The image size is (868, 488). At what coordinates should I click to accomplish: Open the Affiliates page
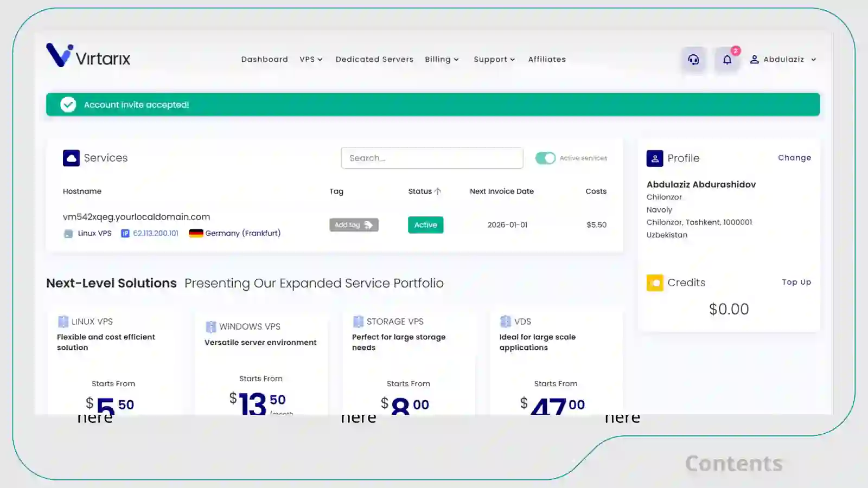pyautogui.click(x=547, y=60)
